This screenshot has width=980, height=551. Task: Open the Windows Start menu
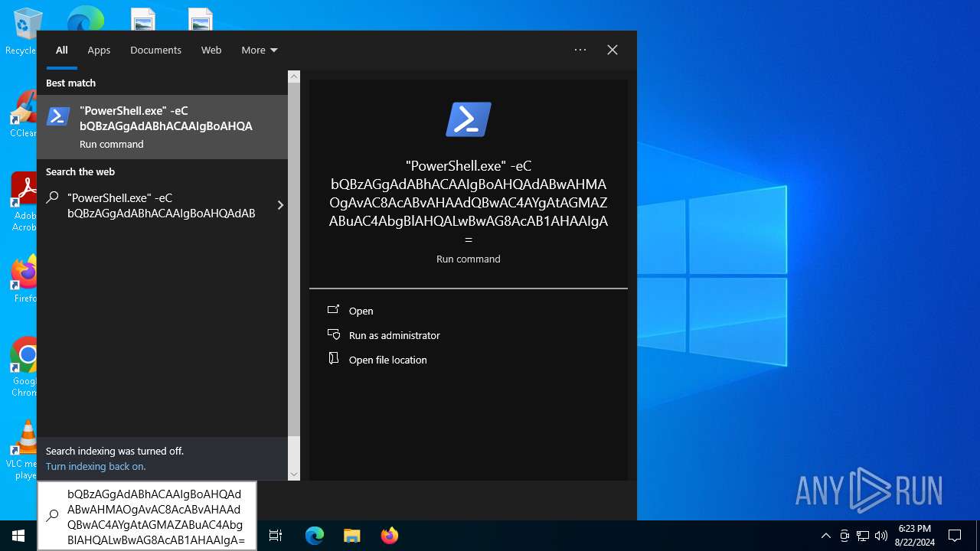click(x=18, y=536)
